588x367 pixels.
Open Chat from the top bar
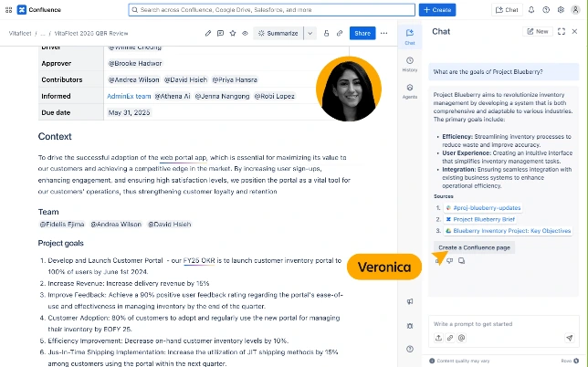pyautogui.click(x=507, y=10)
